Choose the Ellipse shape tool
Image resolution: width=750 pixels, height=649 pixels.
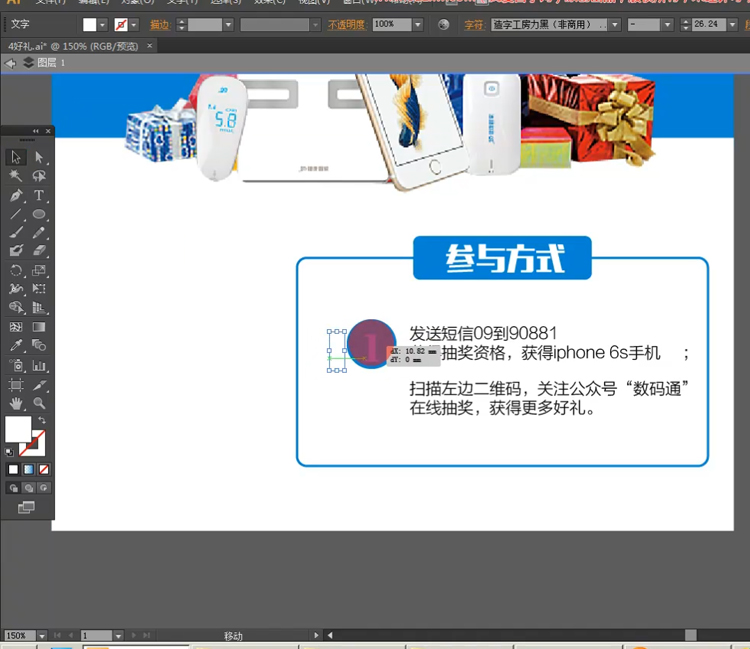(x=40, y=214)
